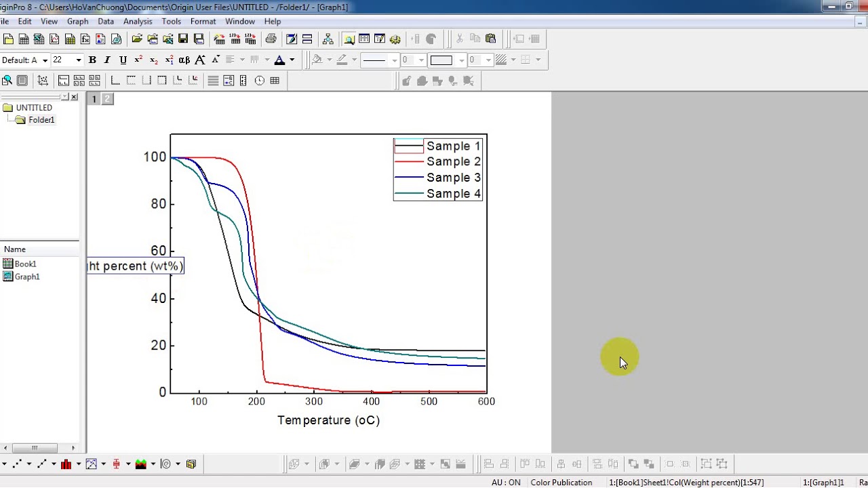Click the Line Color pencil icon
This screenshot has width=868, height=488.
[342, 60]
